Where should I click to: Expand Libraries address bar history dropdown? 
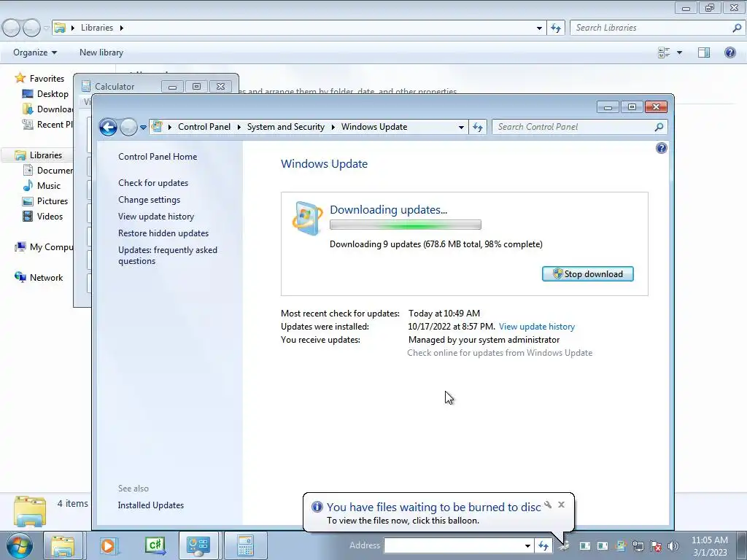(539, 28)
